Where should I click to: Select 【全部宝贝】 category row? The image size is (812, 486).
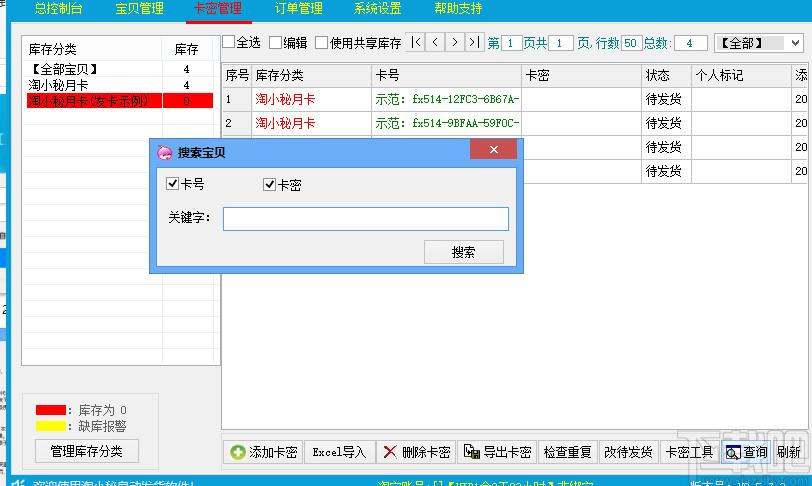tap(120, 69)
